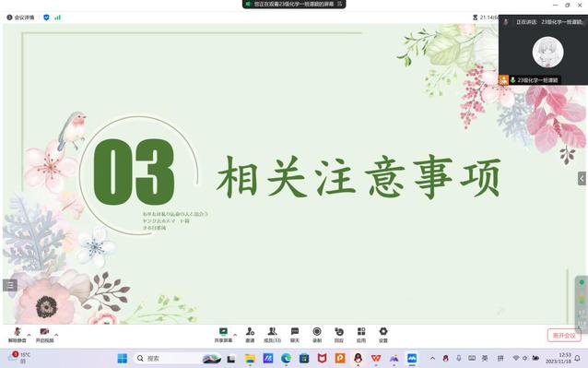The width and height of the screenshot is (588, 368).
Task: Select the speaker's avatar thumbnail
Action: (547, 53)
